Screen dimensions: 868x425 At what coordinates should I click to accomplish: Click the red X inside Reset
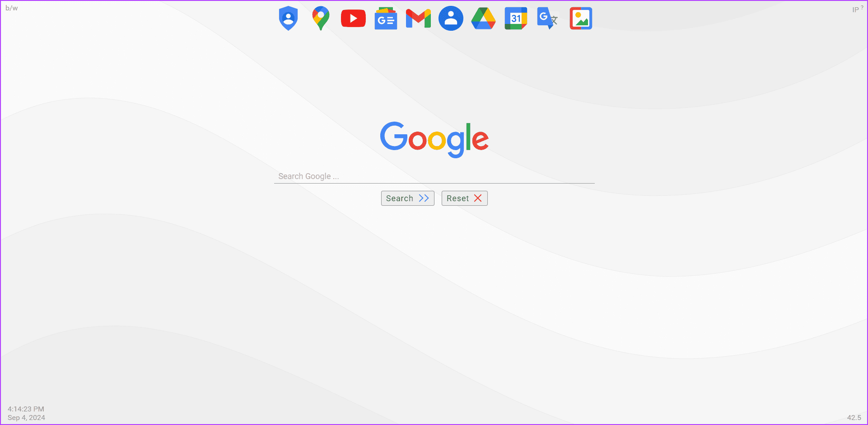pos(478,198)
